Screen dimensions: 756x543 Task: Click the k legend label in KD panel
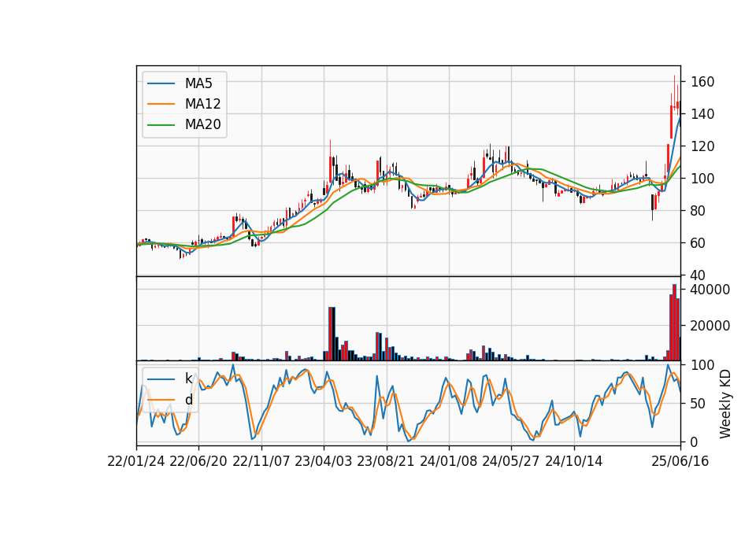[x=188, y=379]
